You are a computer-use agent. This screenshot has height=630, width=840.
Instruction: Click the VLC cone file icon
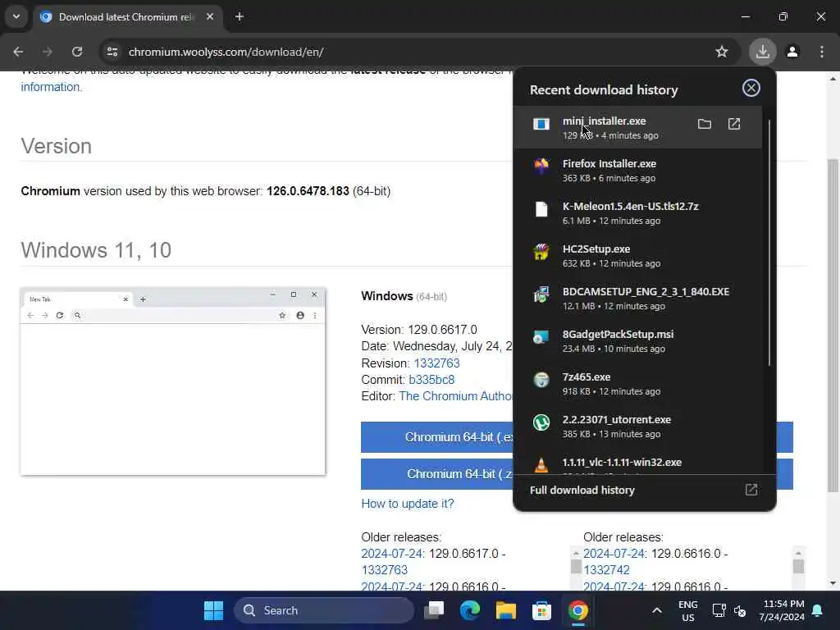pyautogui.click(x=541, y=464)
